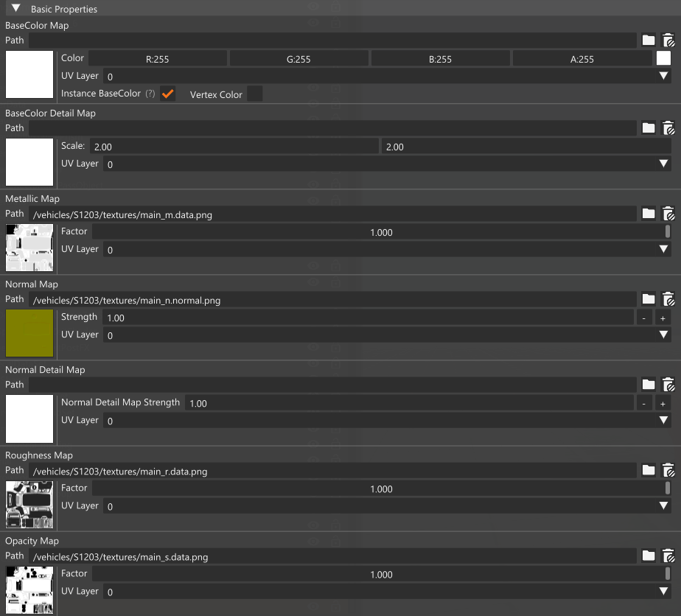
Task: Click the olive Normal Map thumbnail
Action: pyautogui.click(x=29, y=333)
